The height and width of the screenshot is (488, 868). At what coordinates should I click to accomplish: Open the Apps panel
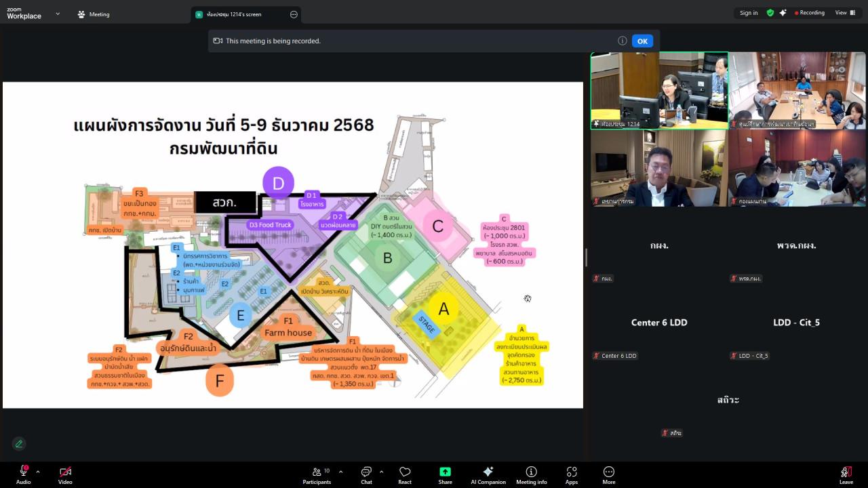click(571, 474)
